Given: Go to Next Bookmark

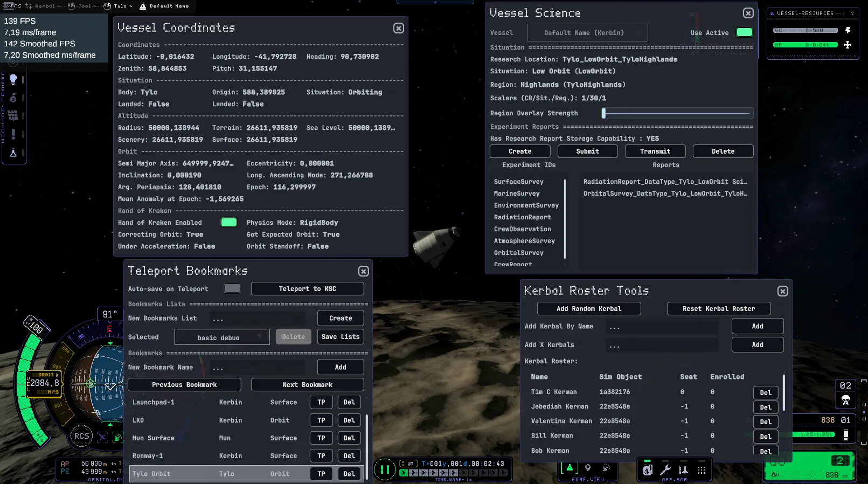Looking at the screenshot, I should point(308,385).
